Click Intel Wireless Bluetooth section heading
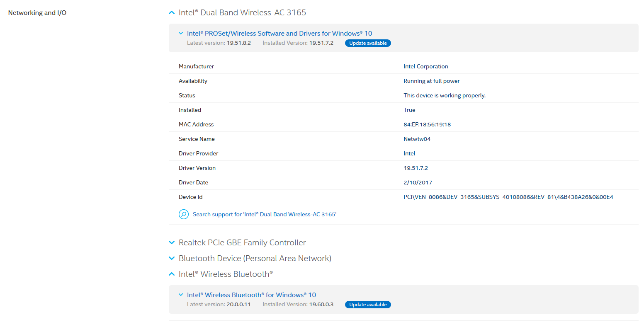This screenshot has height=322, width=644. pyautogui.click(x=226, y=274)
